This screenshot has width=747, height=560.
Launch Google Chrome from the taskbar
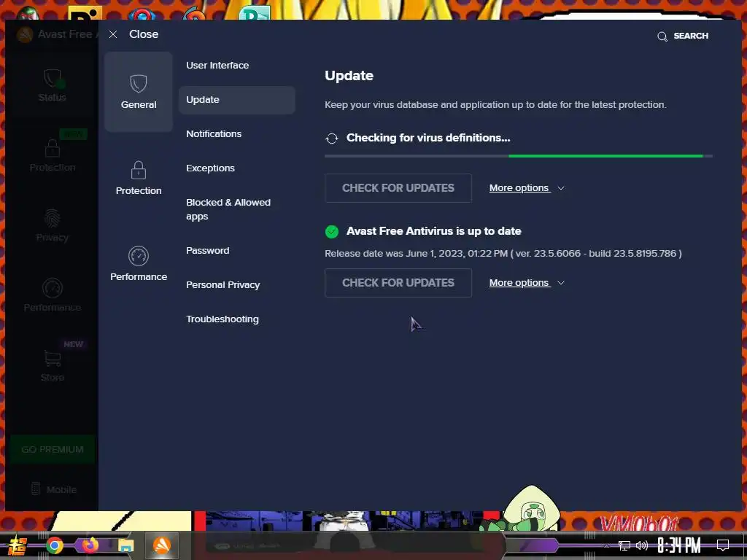point(55,545)
